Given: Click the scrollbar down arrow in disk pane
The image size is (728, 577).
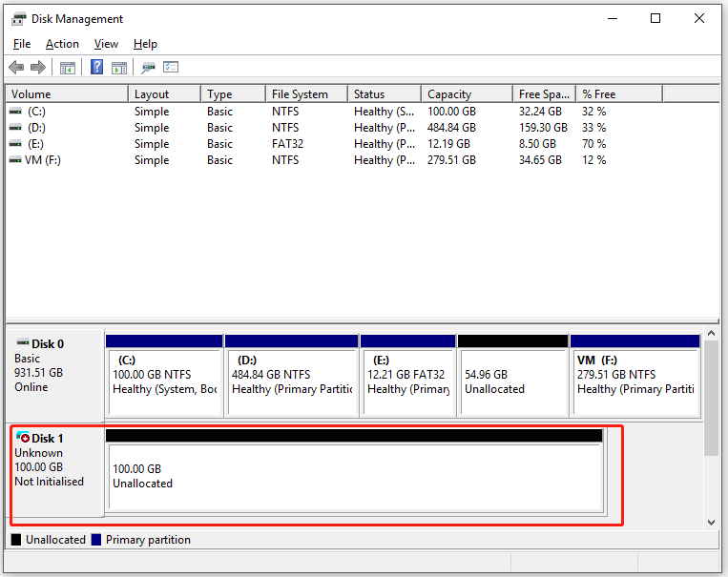Looking at the screenshot, I should click(x=711, y=523).
